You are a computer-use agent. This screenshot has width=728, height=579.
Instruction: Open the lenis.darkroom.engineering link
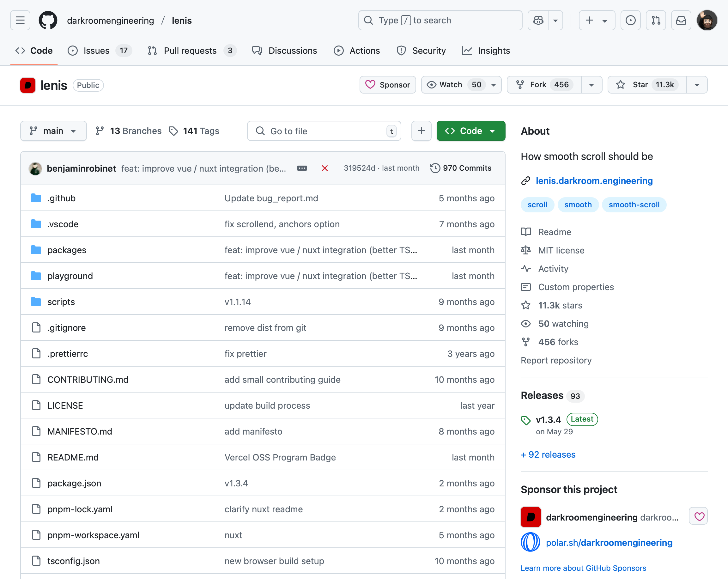[x=594, y=181]
